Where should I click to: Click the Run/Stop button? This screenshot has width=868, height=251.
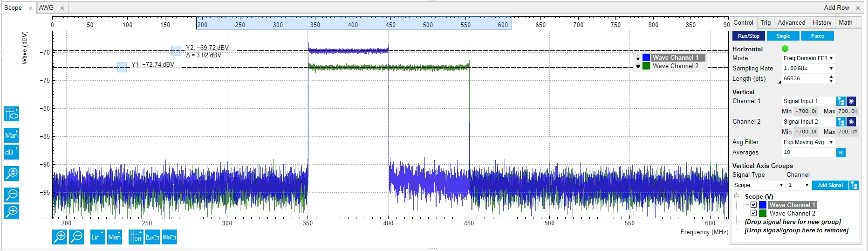tap(749, 36)
